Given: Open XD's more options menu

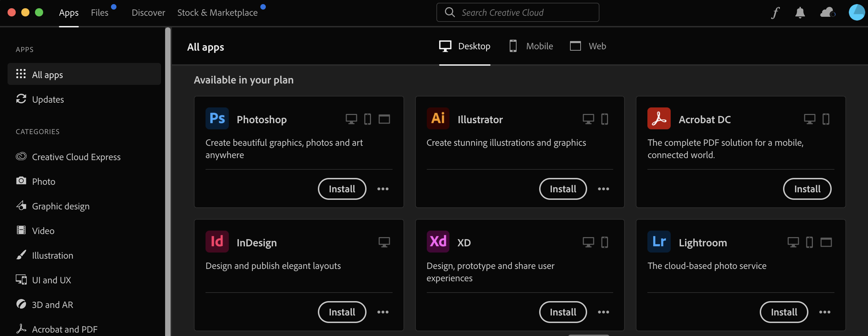Looking at the screenshot, I should (x=604, y=312).
